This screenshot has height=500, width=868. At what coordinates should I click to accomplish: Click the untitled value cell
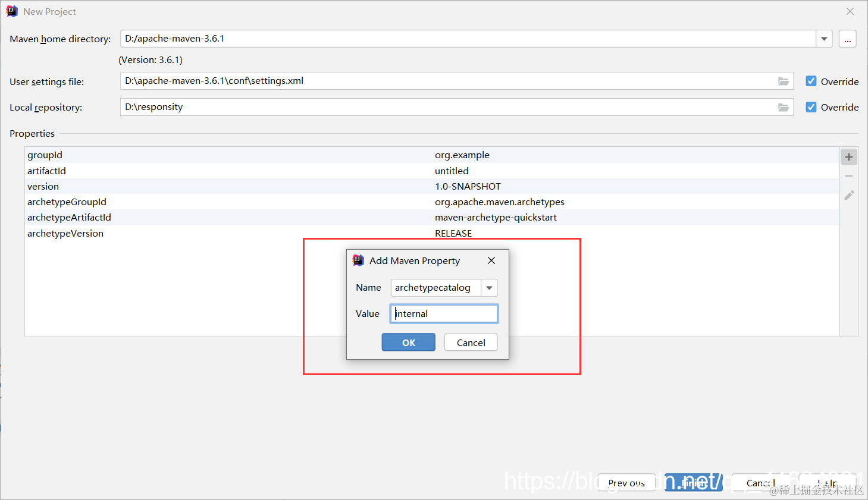[x=452, y=171]
